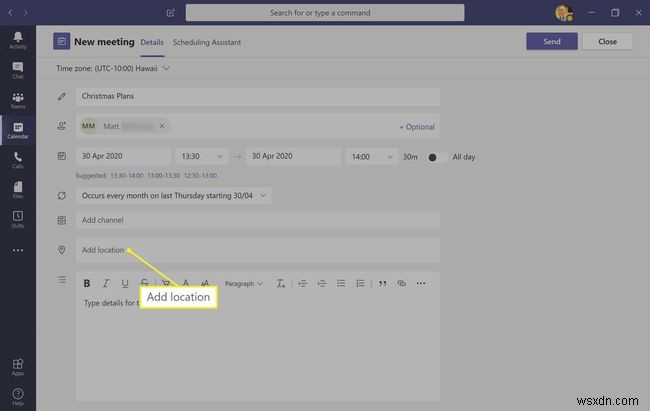Switch to the Scheduling Assistant tab

(x=207, y=42)
